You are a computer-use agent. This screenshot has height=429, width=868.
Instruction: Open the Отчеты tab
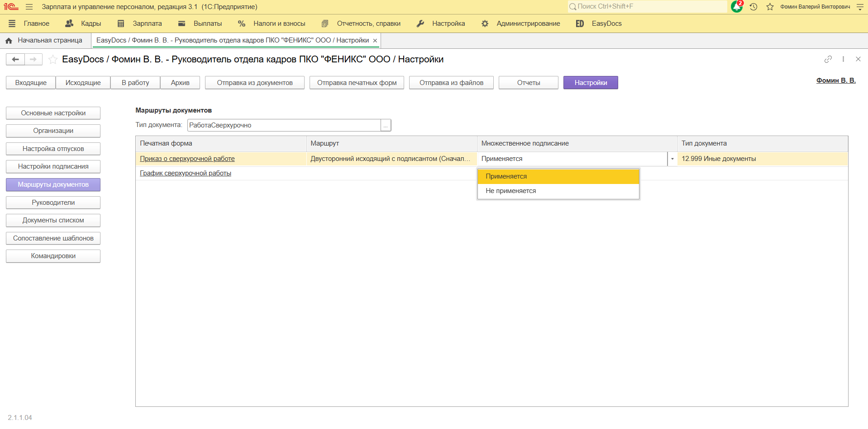point(528,83)
